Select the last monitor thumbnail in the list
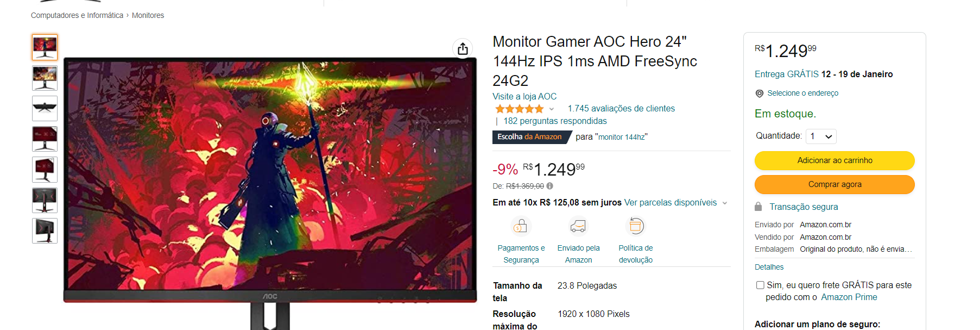980x330 pixels. pyautogui.click(x=45, y=231)
